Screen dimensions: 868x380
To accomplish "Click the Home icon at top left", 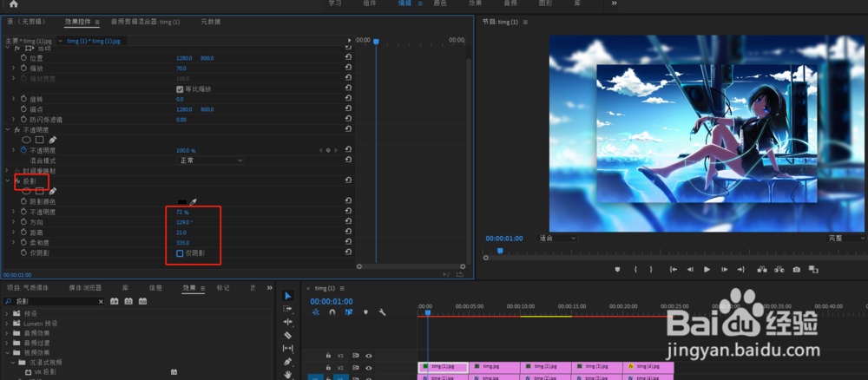I will 13,3.
